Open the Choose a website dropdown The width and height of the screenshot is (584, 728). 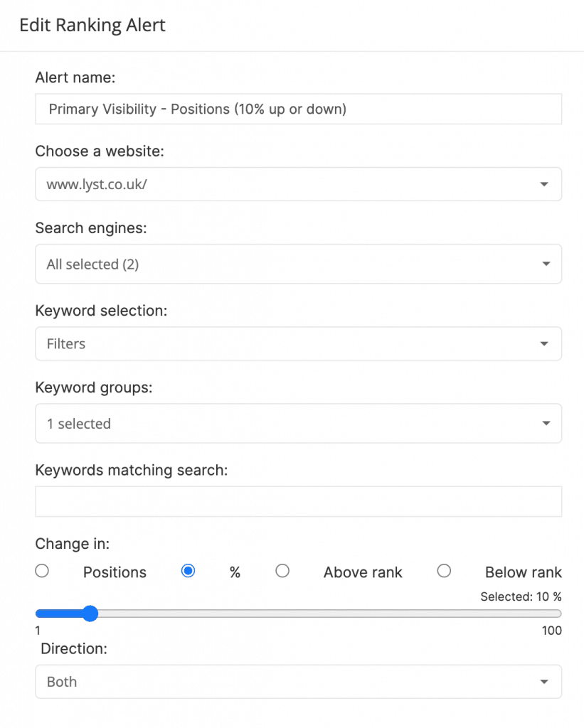coord(298,184)
